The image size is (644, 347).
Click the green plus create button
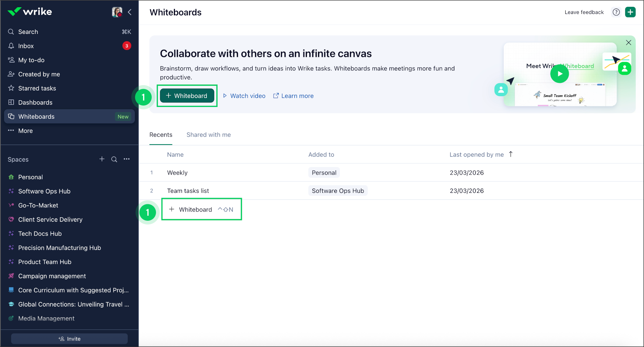[630, 12]
